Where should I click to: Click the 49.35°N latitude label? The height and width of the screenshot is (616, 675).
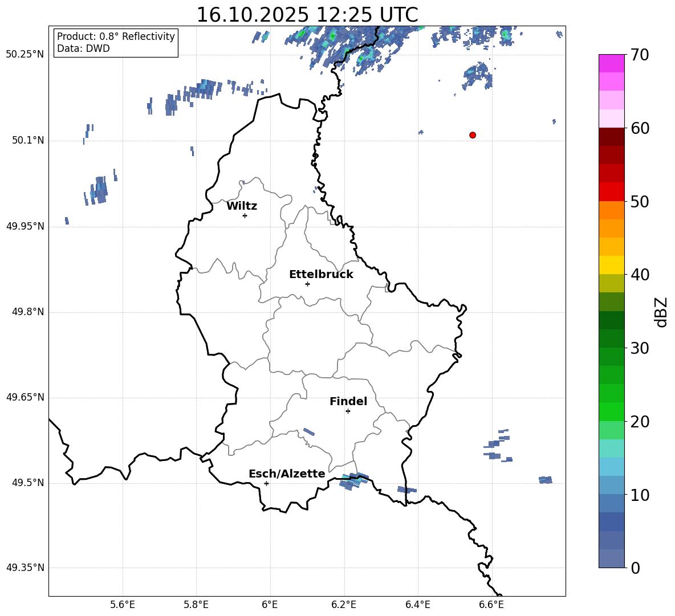coord(25,568)
